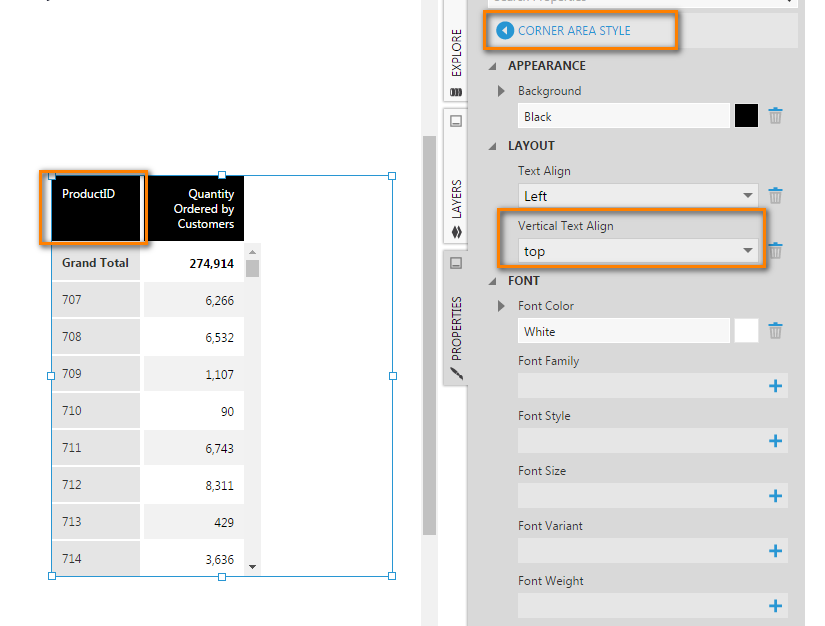The width and height of the screenshot is (825, 626).
Task: Click the canvas vertical scrollbar thumb
Action: click(x=429, y=336)
